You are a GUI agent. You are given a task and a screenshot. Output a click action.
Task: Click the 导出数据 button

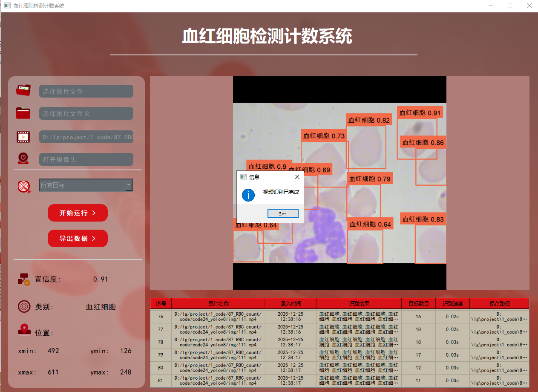[78, 238]
